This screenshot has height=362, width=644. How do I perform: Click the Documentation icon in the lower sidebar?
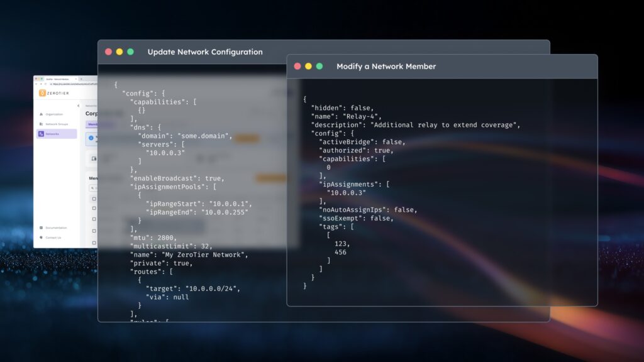pyautogui.click(x=40, y=228)
